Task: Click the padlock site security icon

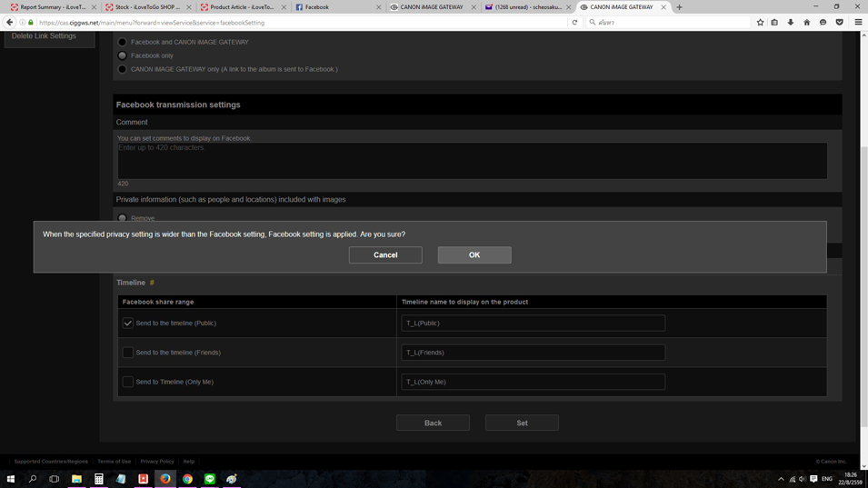Action: [31, 23]
